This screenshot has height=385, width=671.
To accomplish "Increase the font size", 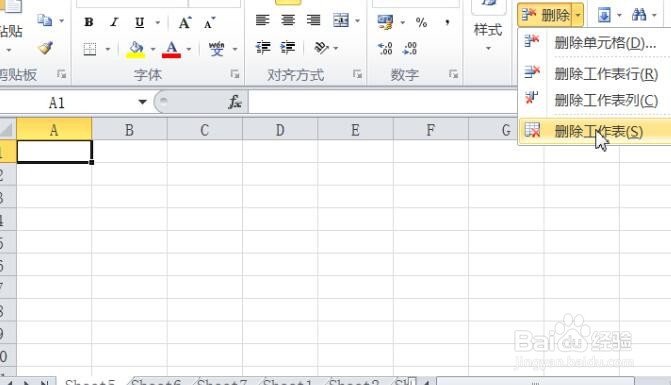I will click(x=185, y=22).
